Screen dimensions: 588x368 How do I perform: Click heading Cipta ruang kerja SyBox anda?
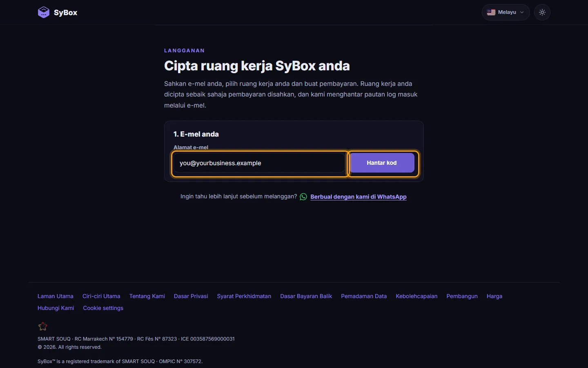(x=257, y=66)
